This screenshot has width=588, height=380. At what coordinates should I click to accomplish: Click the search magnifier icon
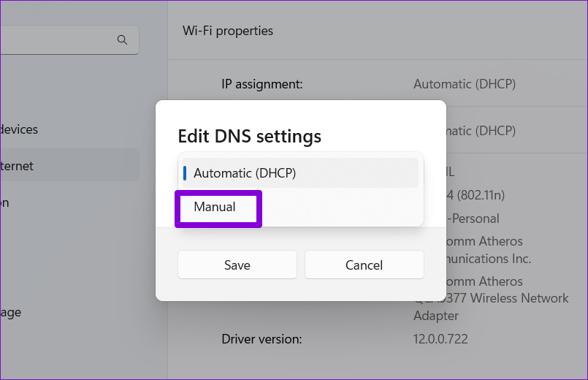point(123,39)
